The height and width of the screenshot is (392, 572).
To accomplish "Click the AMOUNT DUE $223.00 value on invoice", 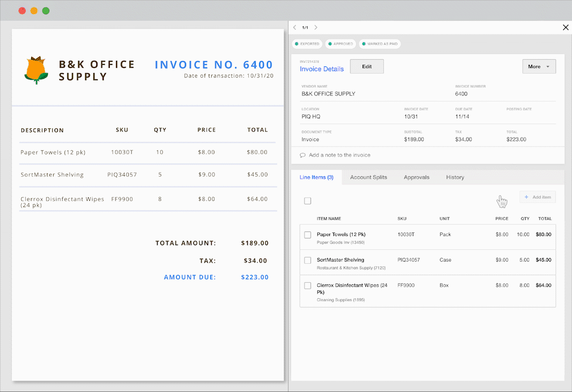I will pyautogui.click(x=255, y=277).
